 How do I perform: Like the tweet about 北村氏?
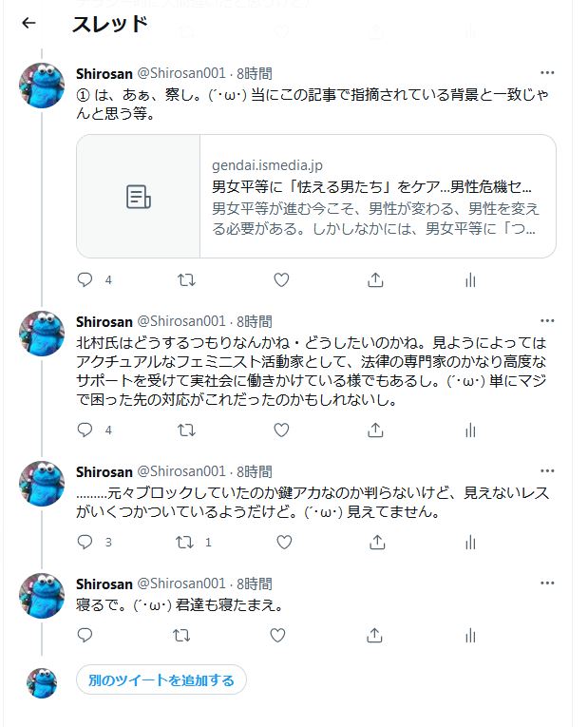coord(281,430)
